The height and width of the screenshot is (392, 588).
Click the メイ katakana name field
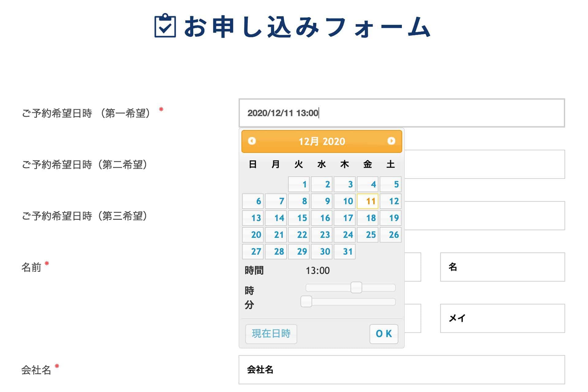502,318
